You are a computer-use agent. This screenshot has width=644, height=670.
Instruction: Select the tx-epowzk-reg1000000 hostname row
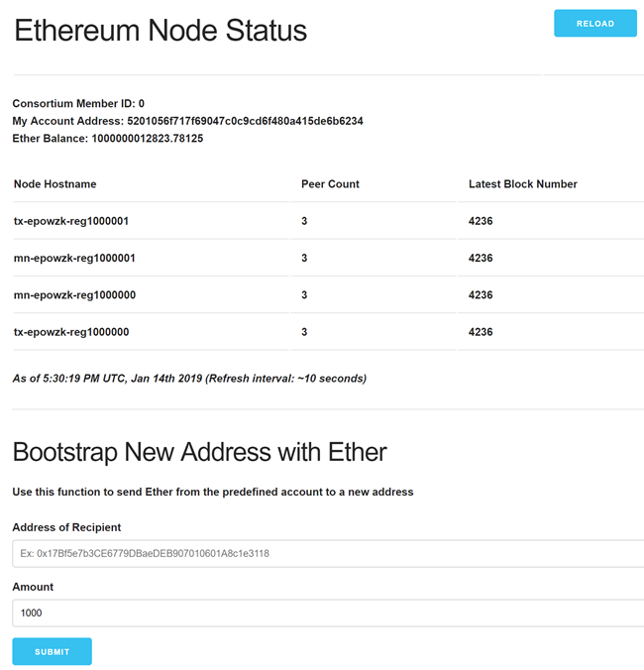tap(329, 332)
